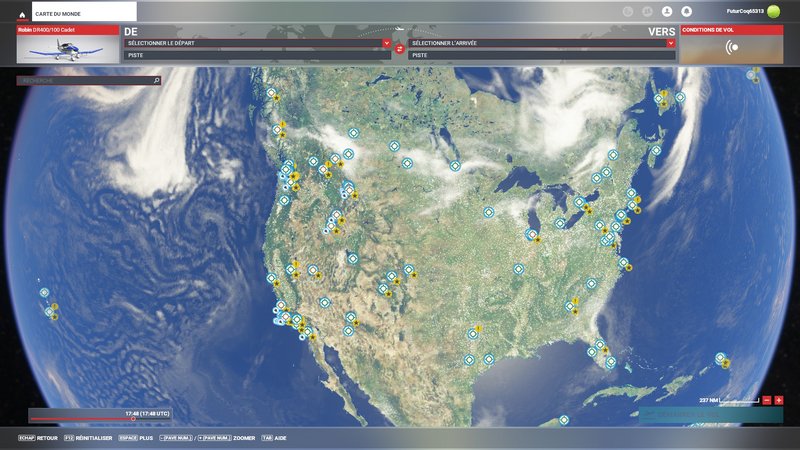Image resolution: width=800 pixels, height=450 pixels.
Task: Select the eastern Newfoundland airport marker
Action: tap(680, 97)
